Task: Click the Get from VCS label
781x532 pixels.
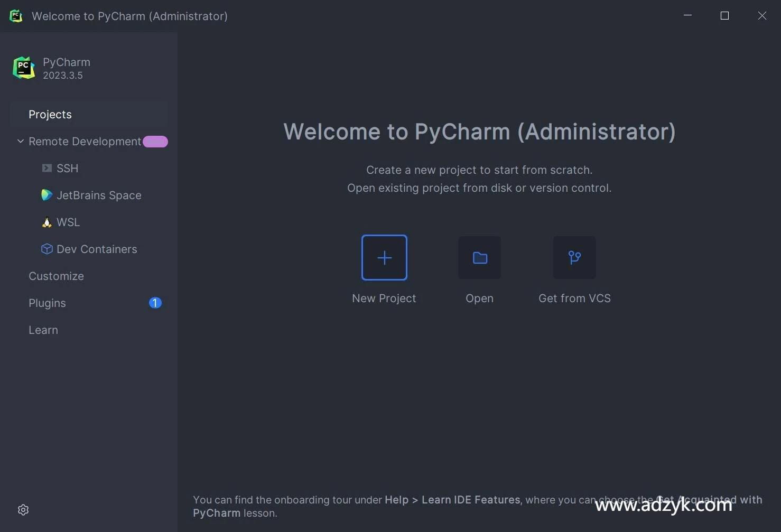Action: point(574,298)
